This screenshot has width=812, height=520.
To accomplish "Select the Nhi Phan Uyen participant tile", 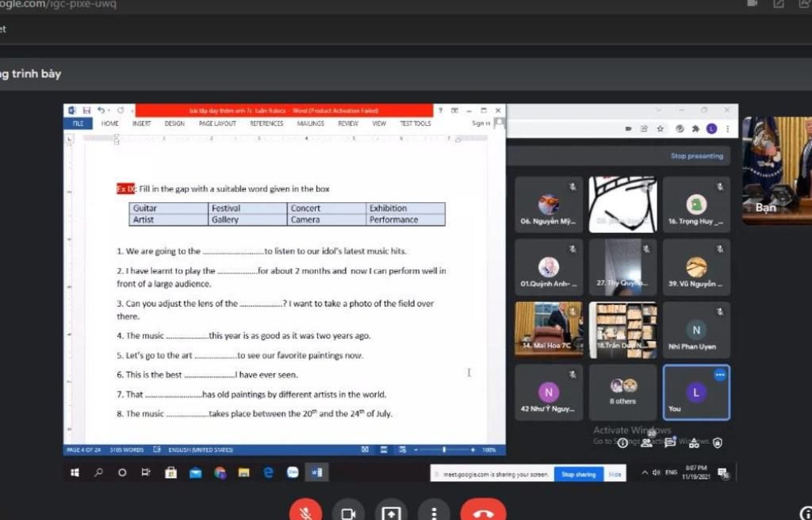I will [x=696, y=330].
